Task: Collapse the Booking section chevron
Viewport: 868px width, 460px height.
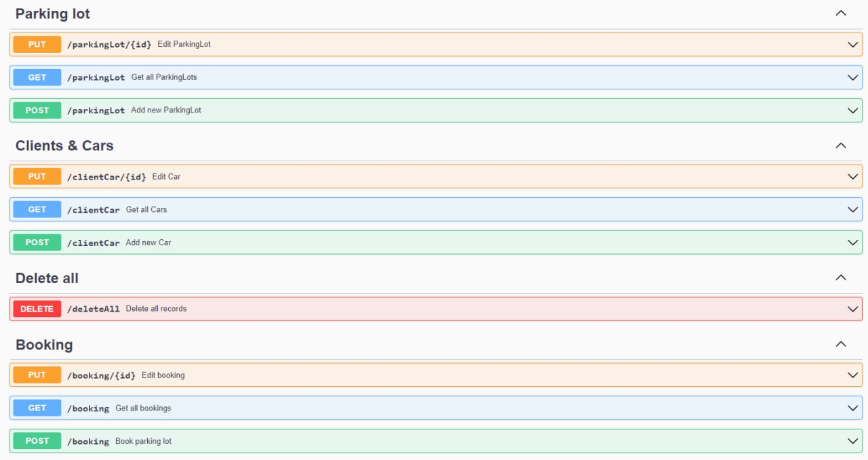Action: pos(841,344)
